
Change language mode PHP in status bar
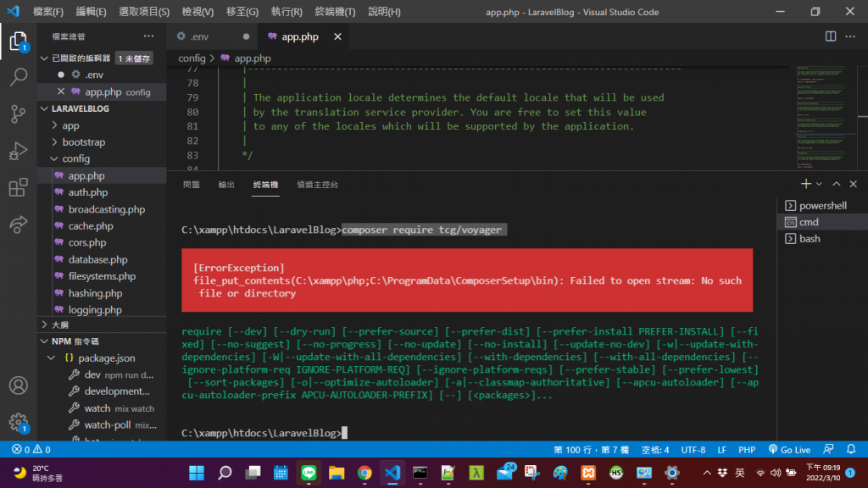tap(747, 449)
